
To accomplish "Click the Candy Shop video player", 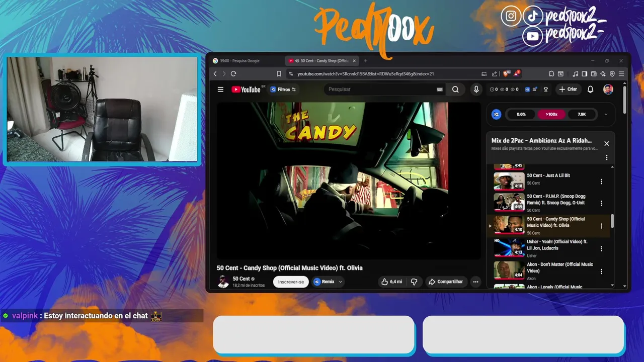I will click(x=349, y=181).
